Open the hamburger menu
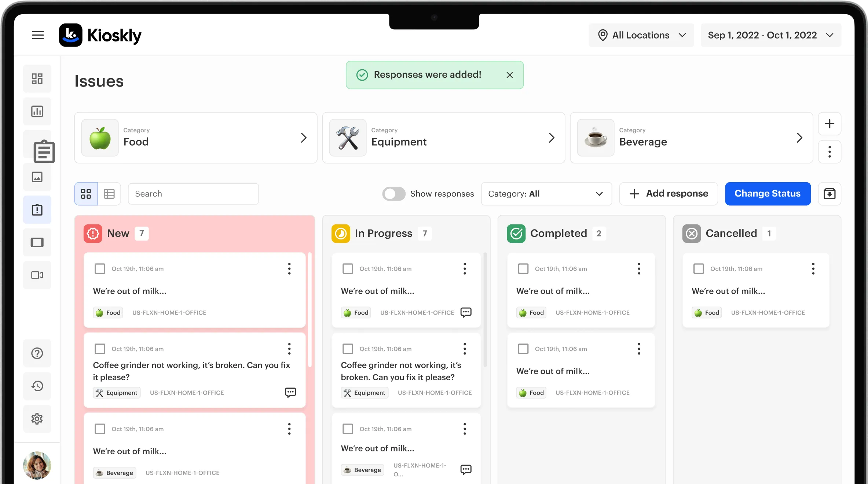 pyautogui.click(x=38, y=35)
